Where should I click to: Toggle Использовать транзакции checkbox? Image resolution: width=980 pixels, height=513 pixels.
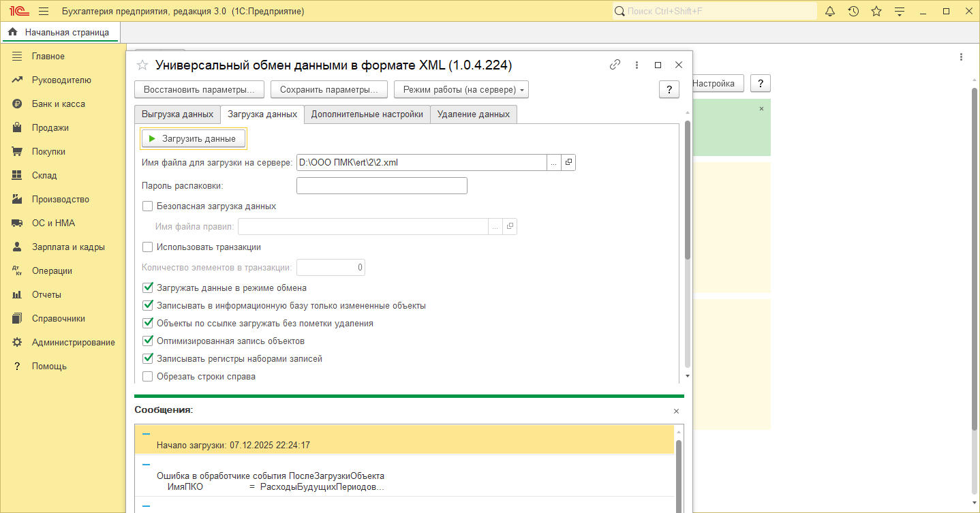pyautogui.click(x=147, y=247)
